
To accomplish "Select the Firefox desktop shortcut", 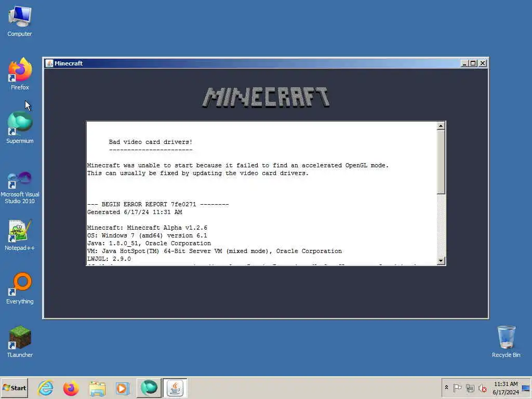I will [20, 74].
